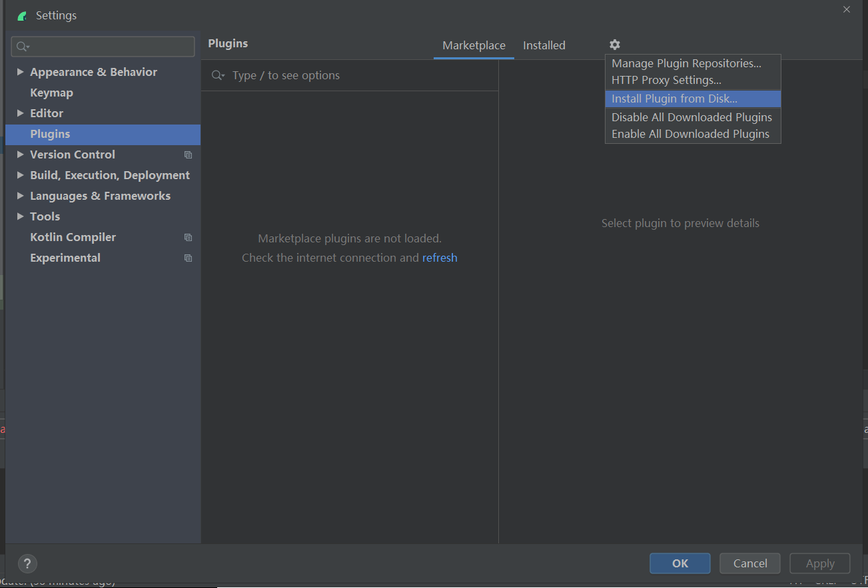This screenshot has width=868, height=588.
Task: Switch to the Installed plugins tab
Action: (544, 45)
